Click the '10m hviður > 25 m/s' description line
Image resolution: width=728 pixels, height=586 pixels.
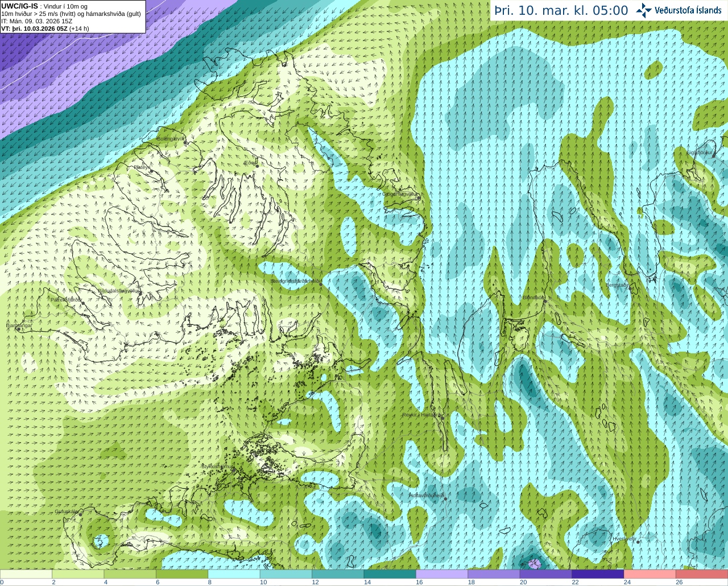pyautogui.click(x=71, y=14)
